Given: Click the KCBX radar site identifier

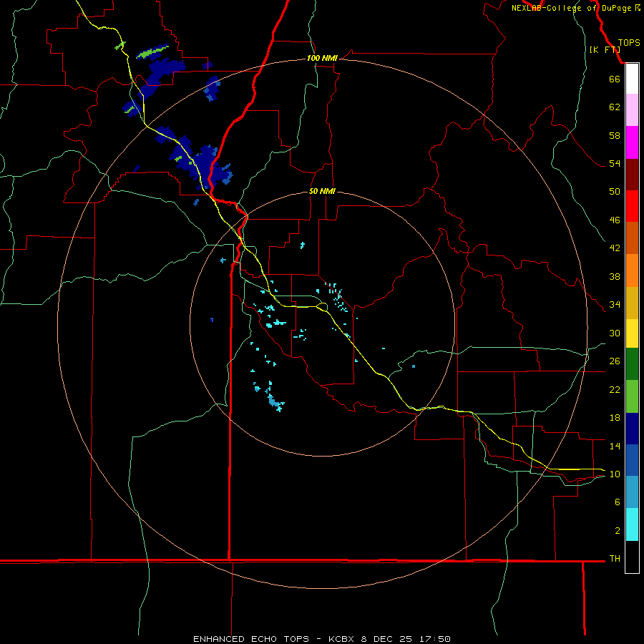Looking at the screenshot, I should tap(341, 639).
